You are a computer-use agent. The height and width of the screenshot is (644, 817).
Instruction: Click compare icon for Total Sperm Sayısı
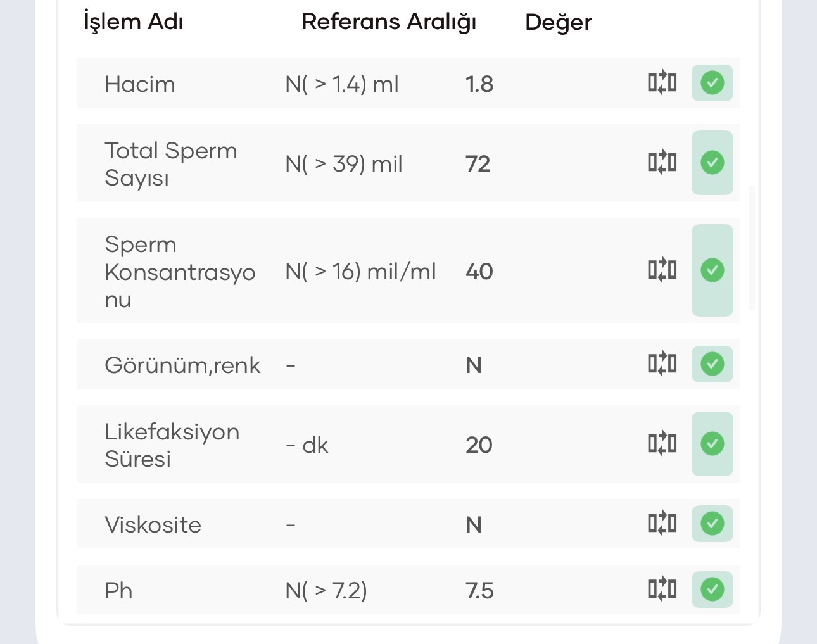(662, 163)
